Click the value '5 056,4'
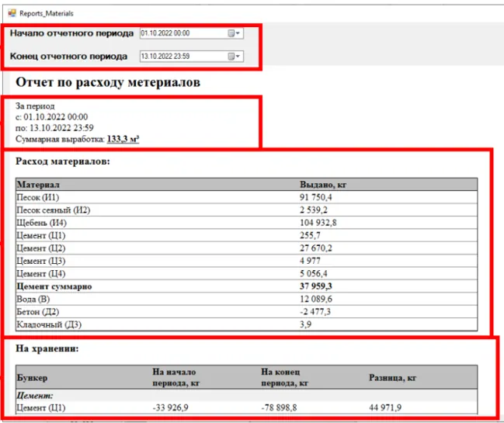The width and height of the screenshot is (504, 423). pos(314,274)
